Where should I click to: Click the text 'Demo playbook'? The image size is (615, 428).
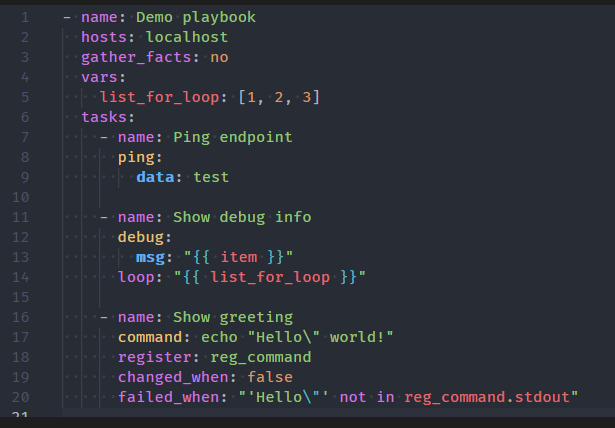pos(196,18)
